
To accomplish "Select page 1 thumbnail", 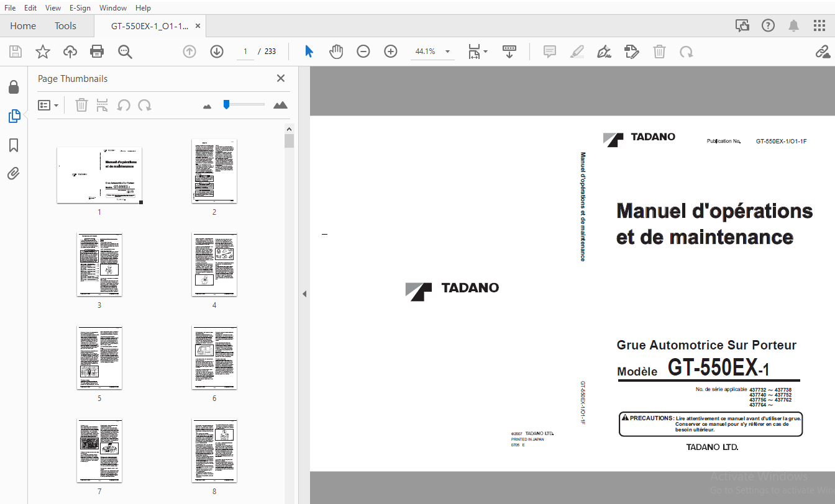I will coord(99,175).
